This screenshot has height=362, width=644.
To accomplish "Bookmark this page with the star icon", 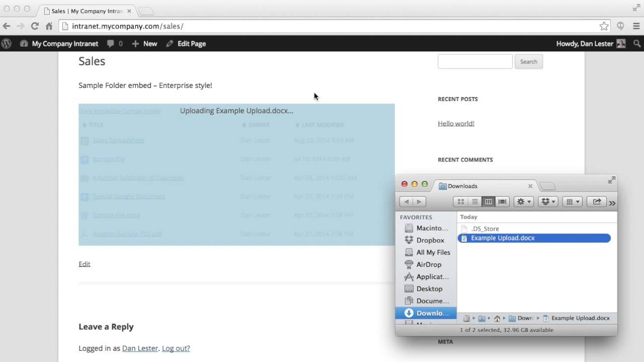I will click(604, 26).
